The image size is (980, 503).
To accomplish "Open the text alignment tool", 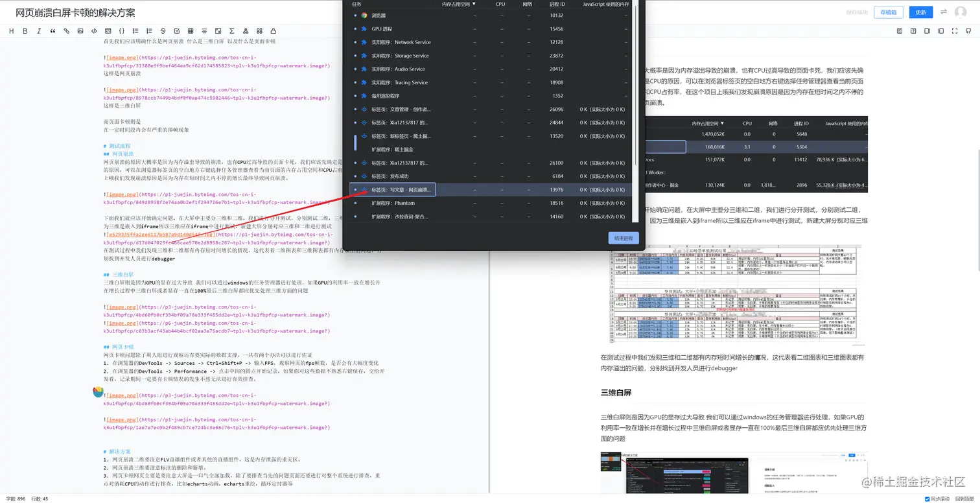I will [204, 30].
